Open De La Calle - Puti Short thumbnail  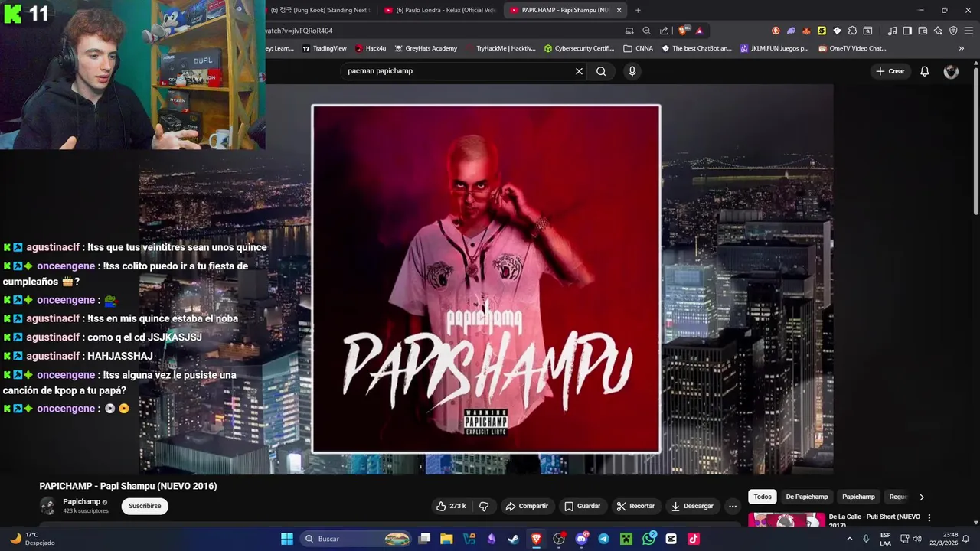pos(786,520)
